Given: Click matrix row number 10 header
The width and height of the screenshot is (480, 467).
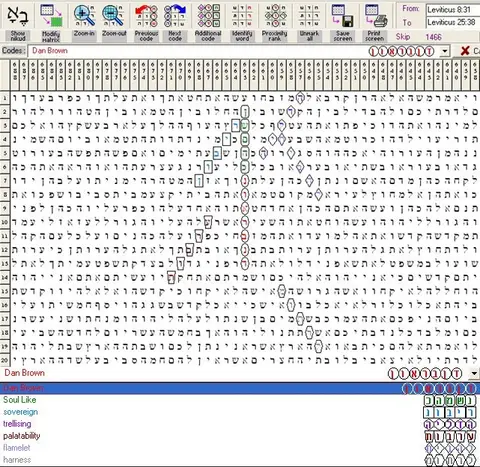Looking at the screenshot, I should pyautogui.click(x=5, y=222).
